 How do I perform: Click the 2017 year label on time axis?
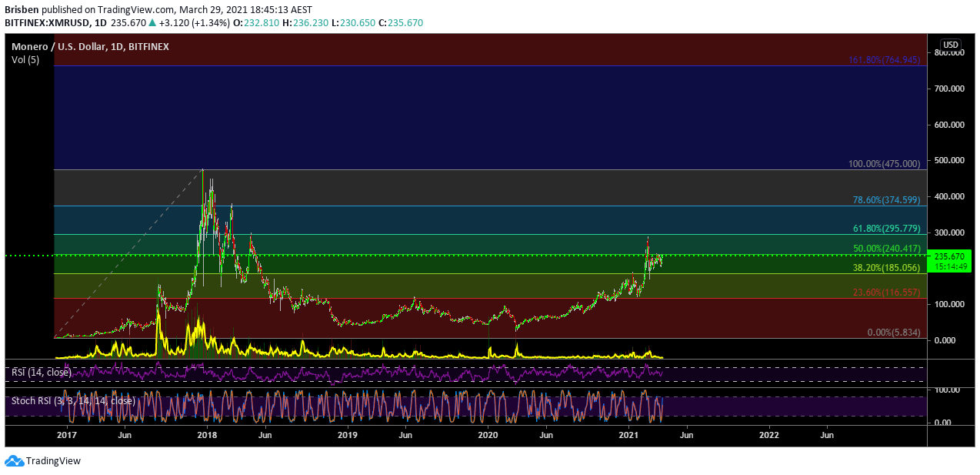pyautogui.click(x=66, y=435)
